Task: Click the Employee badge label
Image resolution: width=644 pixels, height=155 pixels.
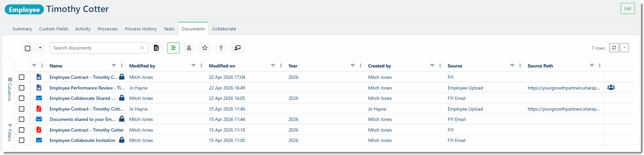Action: click(x=24, y=9)
